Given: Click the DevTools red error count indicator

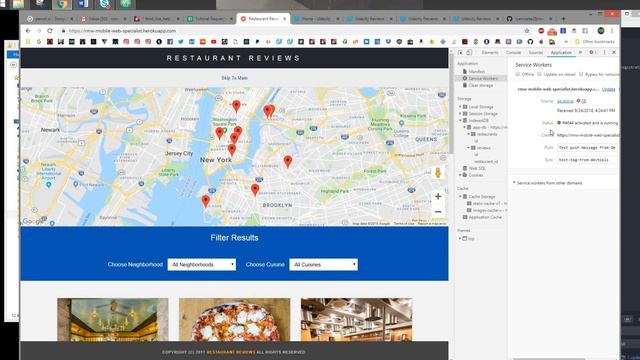Looking at the screenshot, I should tap(593, 52).
